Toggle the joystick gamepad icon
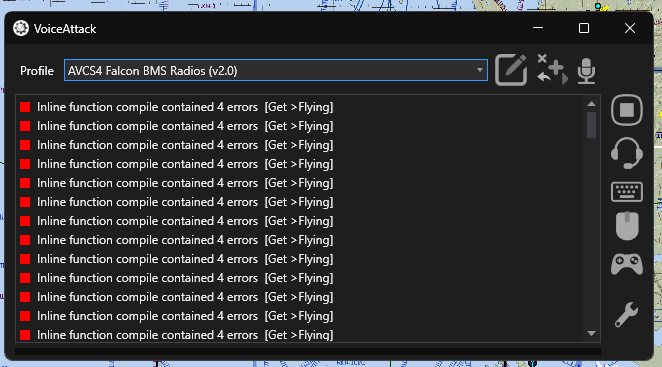The image size is (662, 367). [627, 264]
